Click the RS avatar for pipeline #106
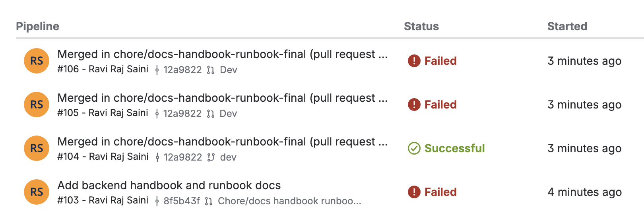This screenshot has height=217, width=644. 37,61
